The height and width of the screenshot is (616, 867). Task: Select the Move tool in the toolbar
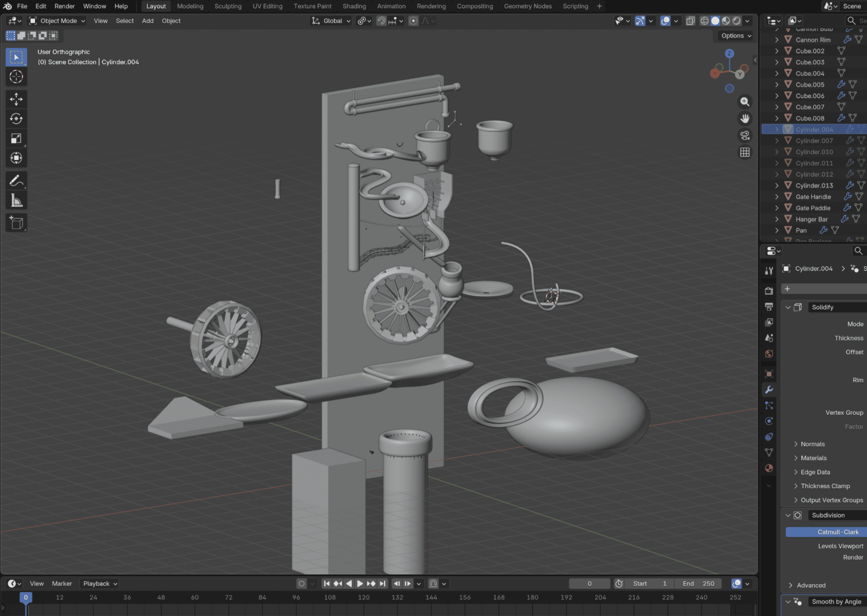coord(16,99)
